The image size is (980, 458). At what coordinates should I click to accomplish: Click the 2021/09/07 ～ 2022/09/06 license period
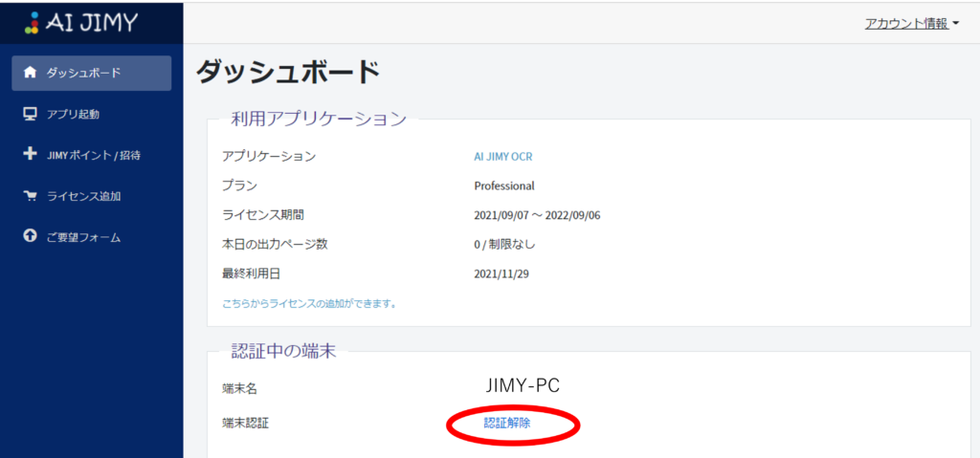coord(538,215)
